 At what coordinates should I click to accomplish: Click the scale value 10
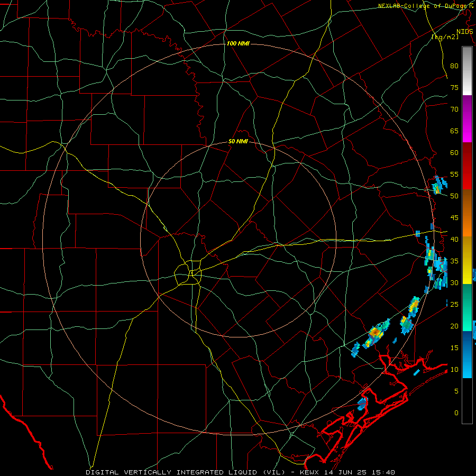454,370
